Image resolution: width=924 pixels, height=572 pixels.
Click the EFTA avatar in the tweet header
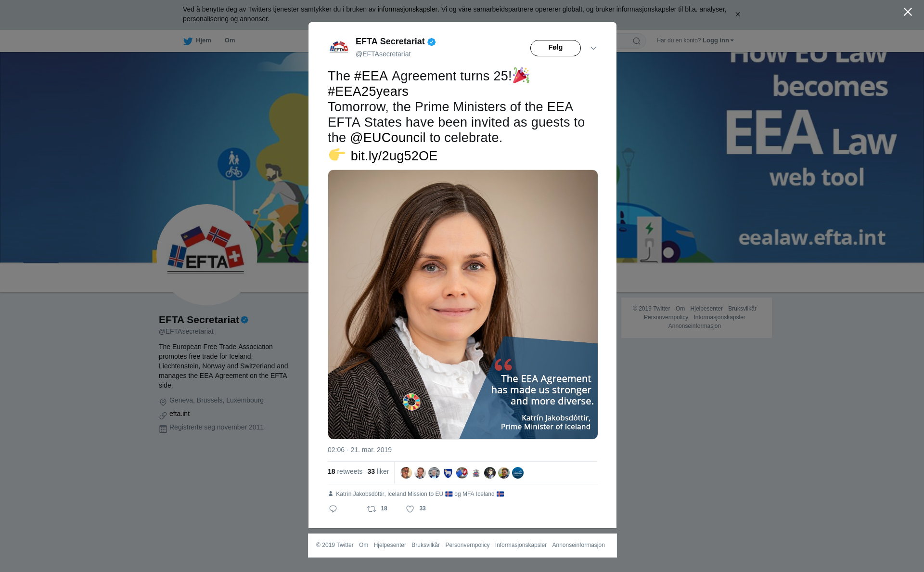pos(339,47)
